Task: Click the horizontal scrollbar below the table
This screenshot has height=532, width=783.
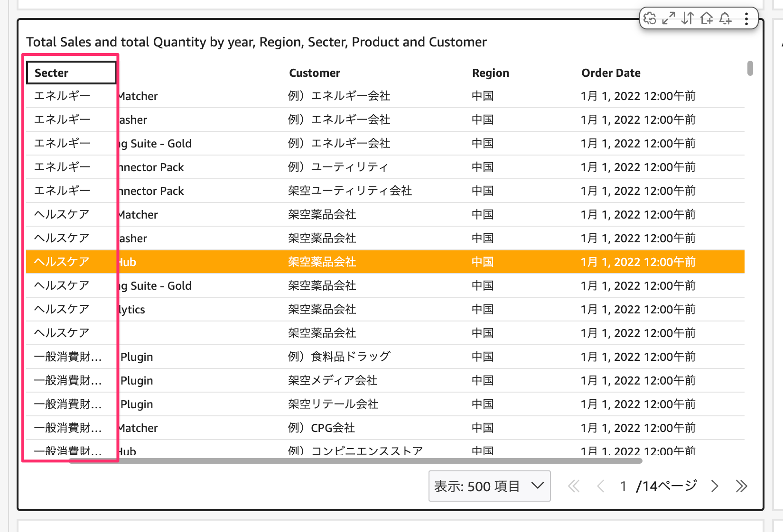Action: pyautogui.click(x=355, y=461)
